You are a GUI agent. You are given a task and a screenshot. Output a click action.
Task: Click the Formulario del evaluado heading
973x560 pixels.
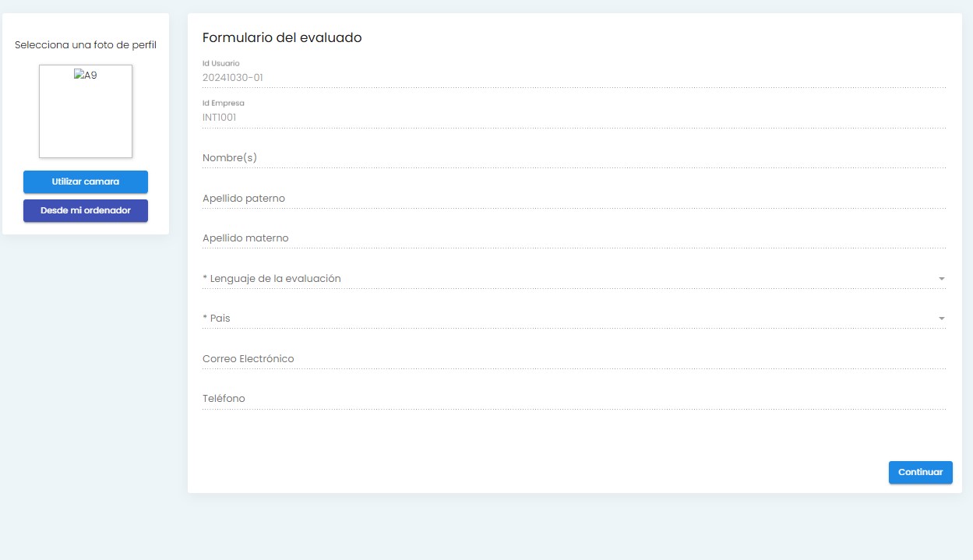(282, 37)
